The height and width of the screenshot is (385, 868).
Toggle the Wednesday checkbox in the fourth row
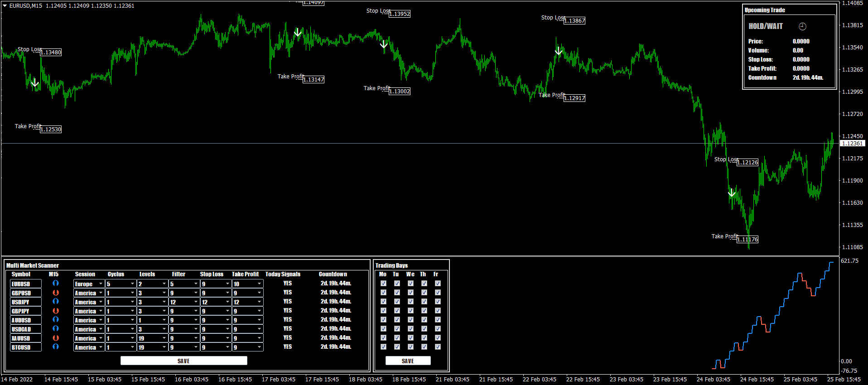coord(410,311)
